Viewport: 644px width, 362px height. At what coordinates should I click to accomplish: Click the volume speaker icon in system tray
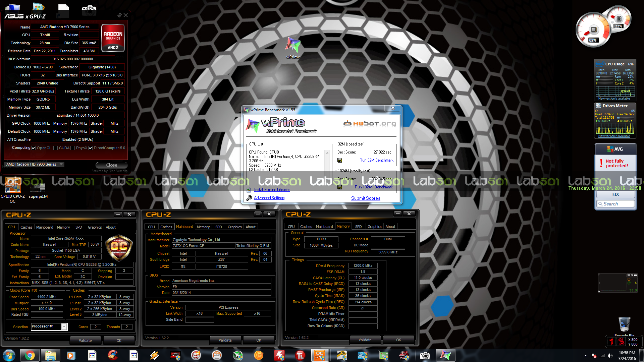click(610, 356)
